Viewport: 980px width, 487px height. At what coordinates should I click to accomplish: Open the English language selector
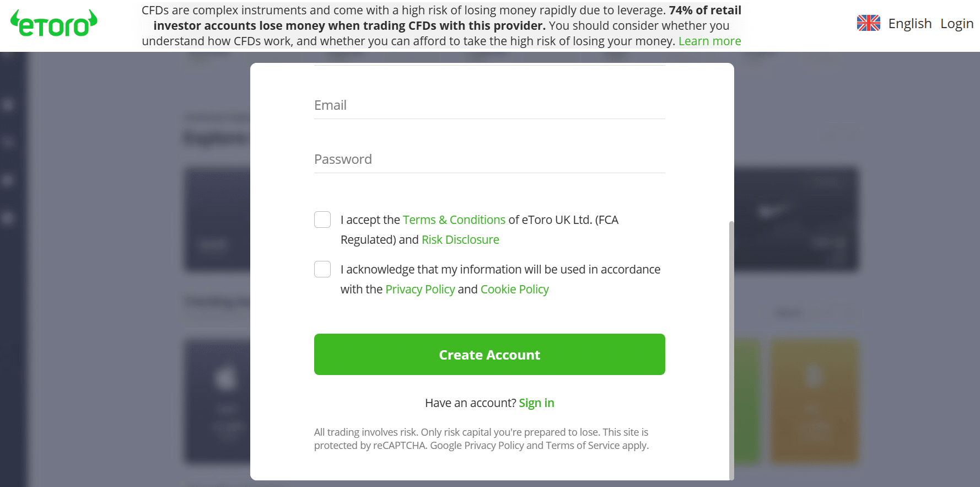pos(909,24)
